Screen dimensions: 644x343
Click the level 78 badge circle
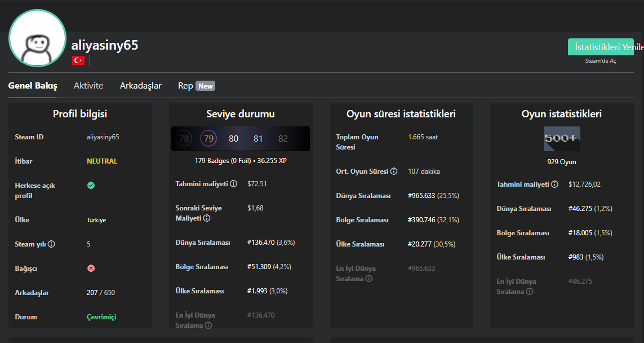pyautogui.click(x=184, y=139)
